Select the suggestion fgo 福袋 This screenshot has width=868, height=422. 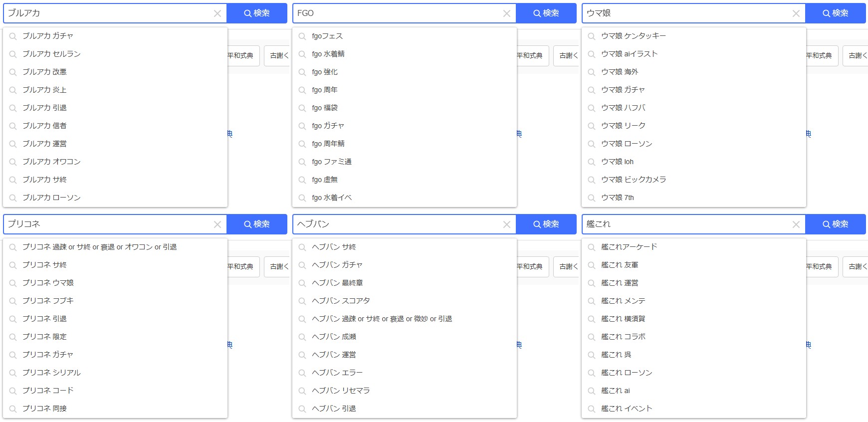coord(405,108)
